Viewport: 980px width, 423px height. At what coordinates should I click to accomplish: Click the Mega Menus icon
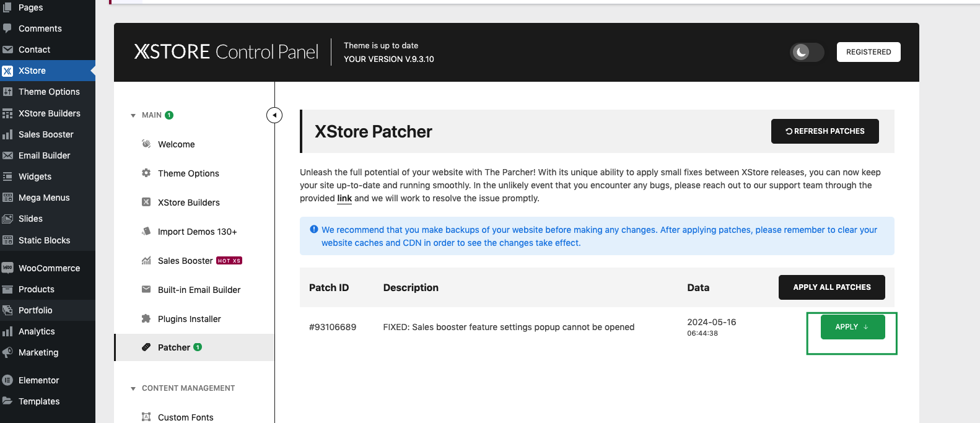[7, 198]
